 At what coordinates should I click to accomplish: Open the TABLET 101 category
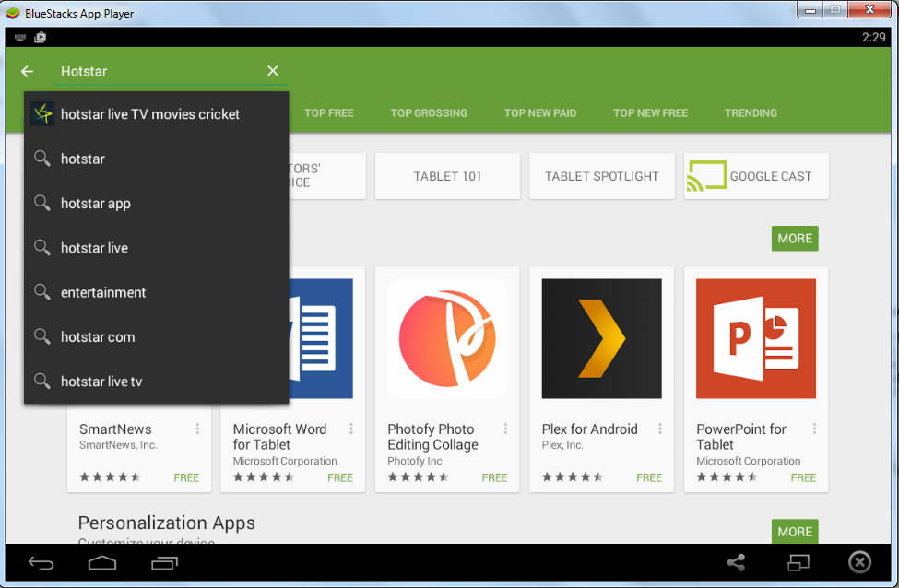click(447, 176)
